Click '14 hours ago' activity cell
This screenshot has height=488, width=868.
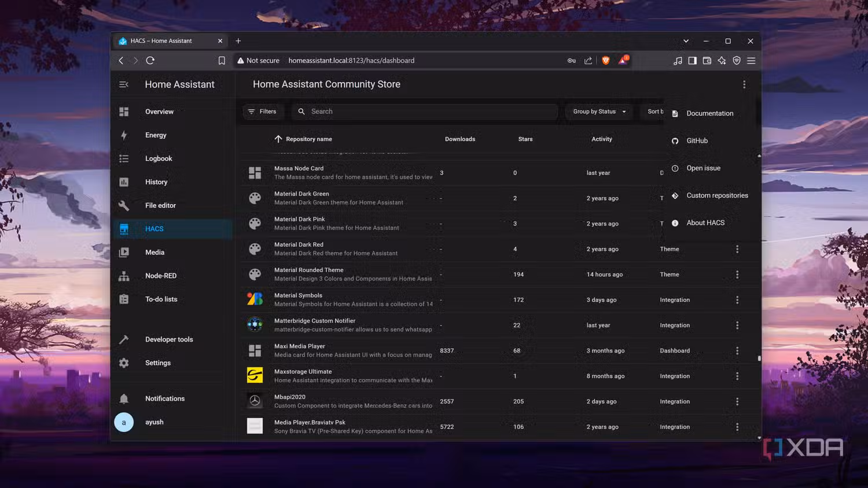coord(605,275)
